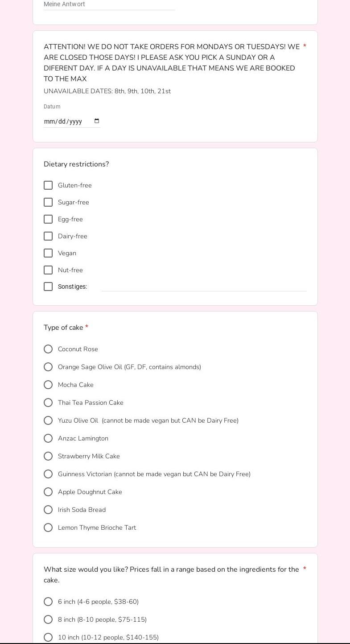350x644 pixels.
Task: Select Thai Tea Passion Cake
Action: pyautogui.click(x=48, y=403)
